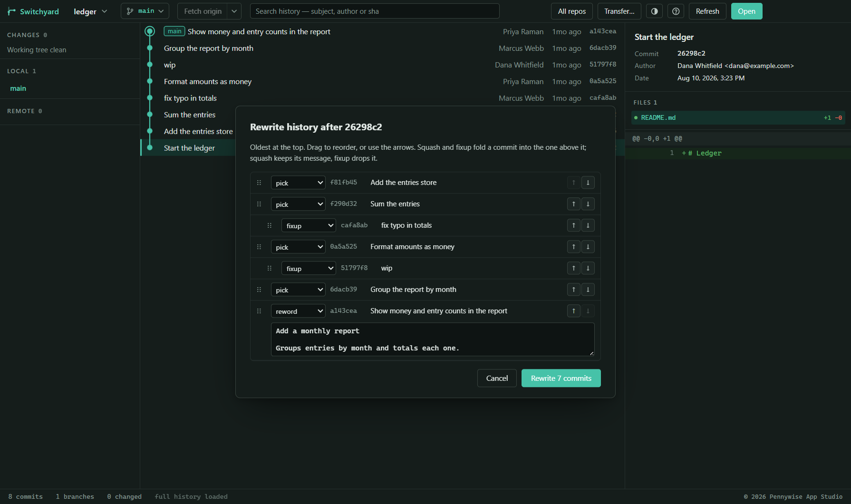Select 'Show money and entry counts' top commit
851x504 pixels.
(383, 32)
